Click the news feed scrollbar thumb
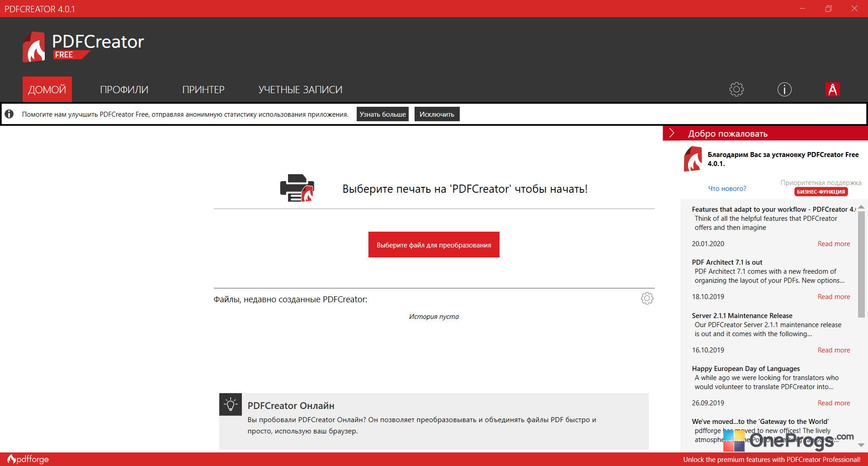Image resolution: width=868 pixels, height=466 pixels. [x=861, y=264]
